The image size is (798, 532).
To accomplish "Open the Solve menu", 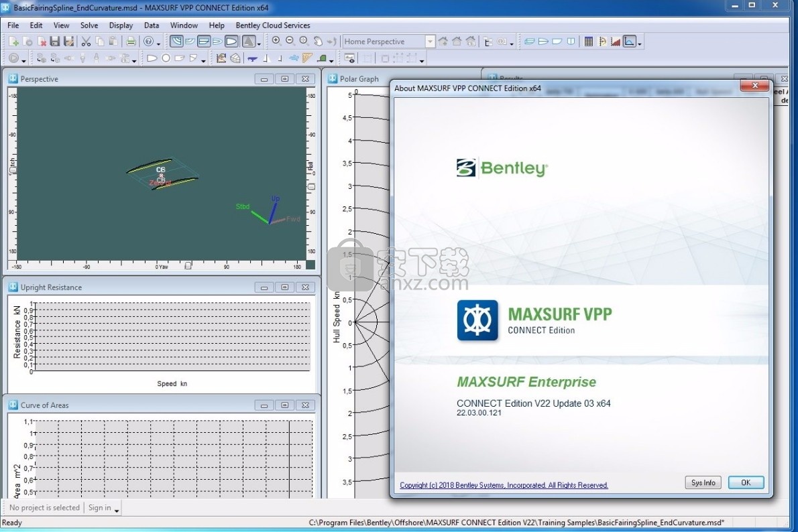I will pos(89,25).
